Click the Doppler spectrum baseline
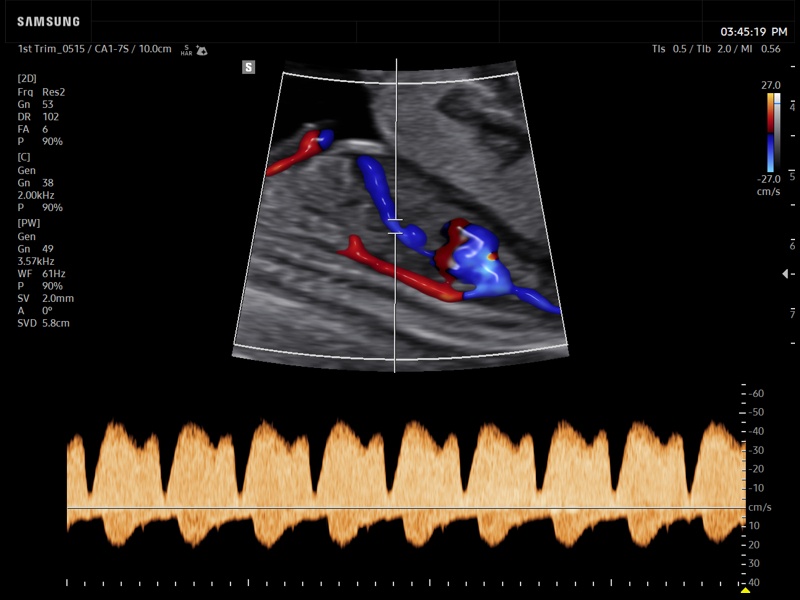 400,509
